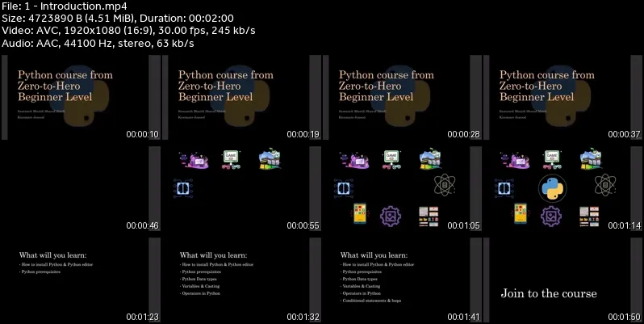Click the colorful photo storefront icon in the 00:00:55 frame

tap(270, 158)
